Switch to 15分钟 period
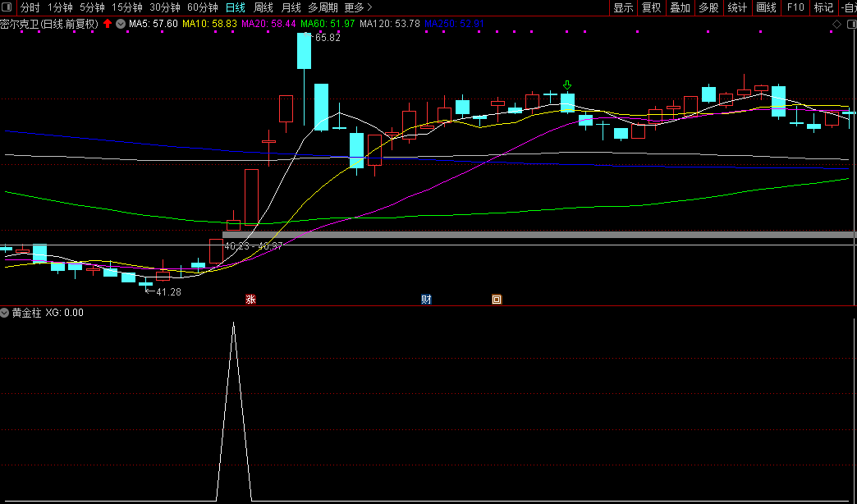The height and width of the screenshot is (504, 857). (x=126, y=7)
